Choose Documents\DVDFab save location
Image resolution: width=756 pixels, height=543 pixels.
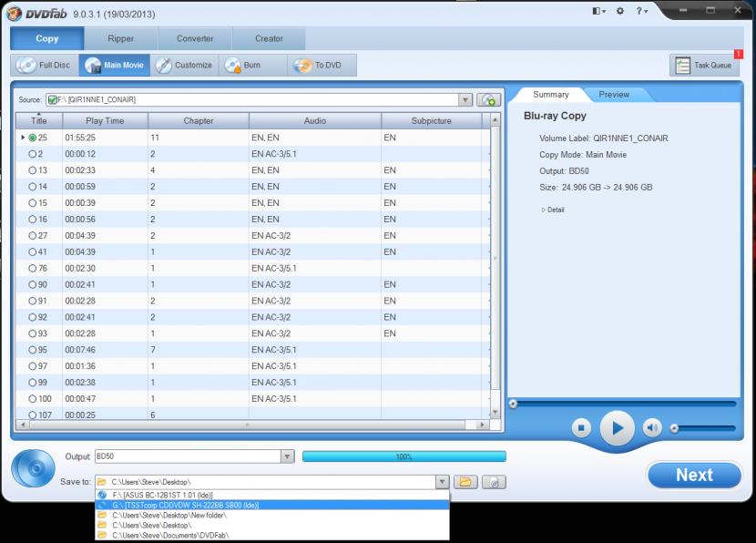tap(272, 536)
